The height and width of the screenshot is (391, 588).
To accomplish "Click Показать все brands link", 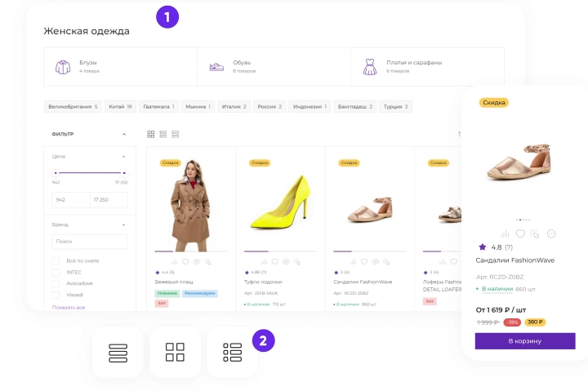I will [69, 308].
